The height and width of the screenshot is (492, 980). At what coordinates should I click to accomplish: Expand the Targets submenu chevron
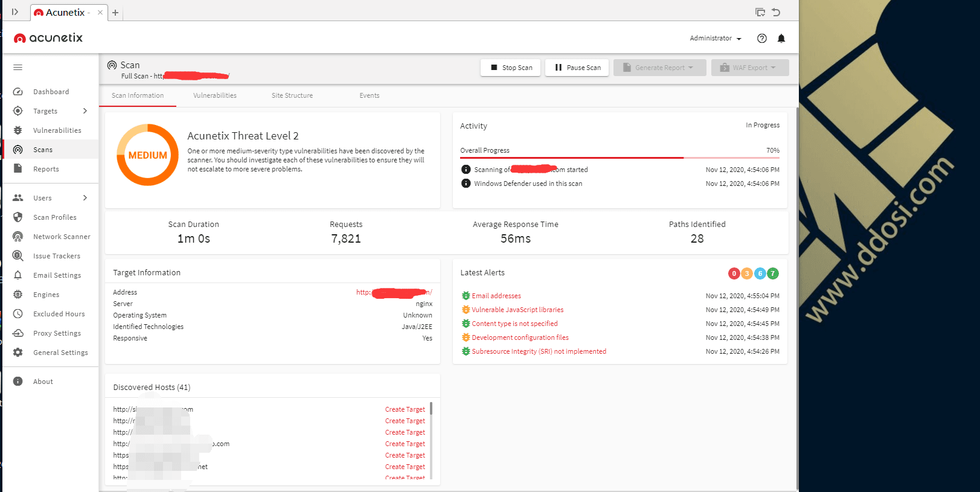(x=85, y=111)
